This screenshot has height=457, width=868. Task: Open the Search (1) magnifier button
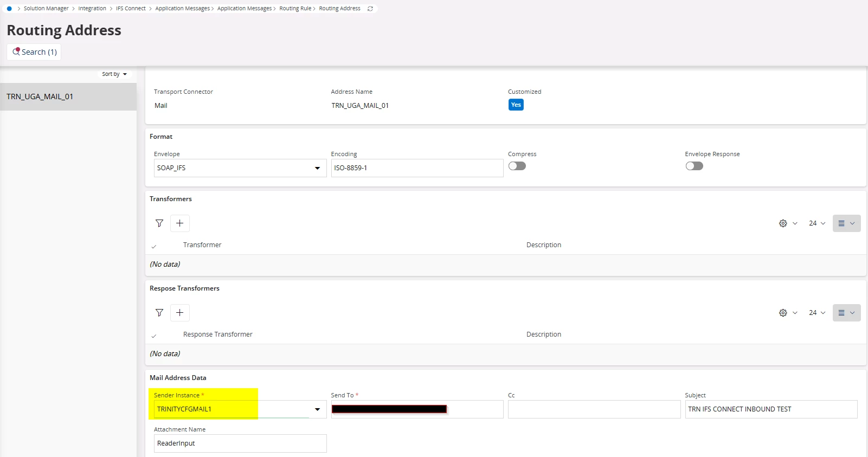coord(34,52)
